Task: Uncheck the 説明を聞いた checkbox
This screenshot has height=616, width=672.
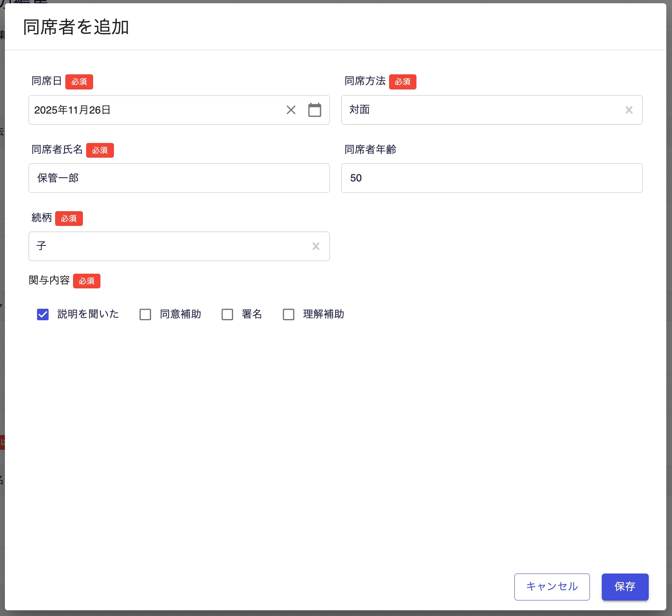Action: point(43,314)
